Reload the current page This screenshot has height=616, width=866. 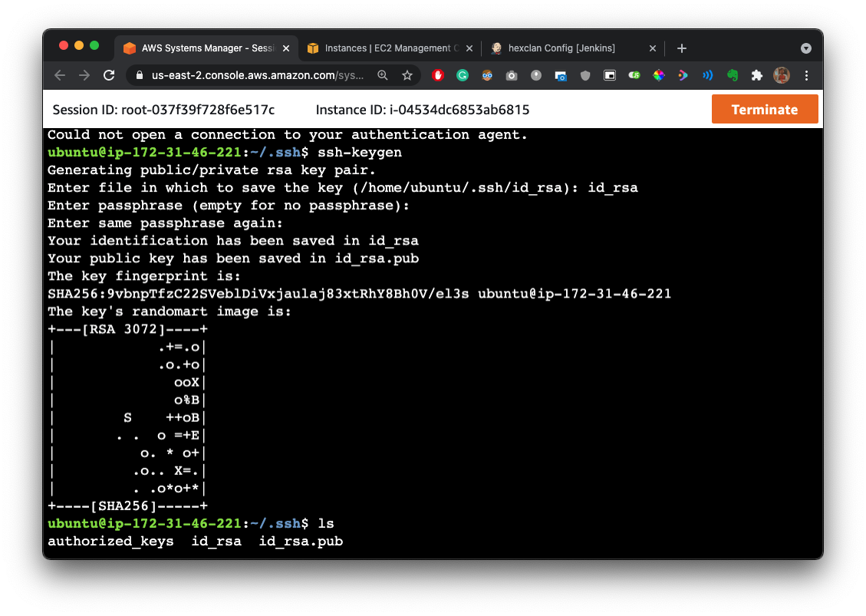pyautogui.click(x=108, y=75)
